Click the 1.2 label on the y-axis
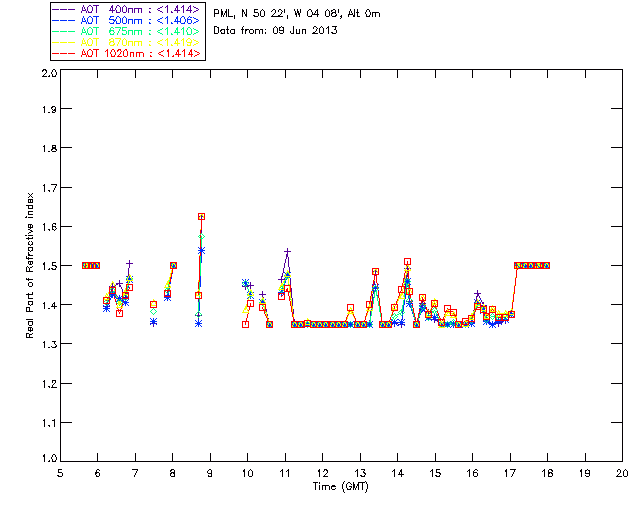 click(x=49, y=383)
